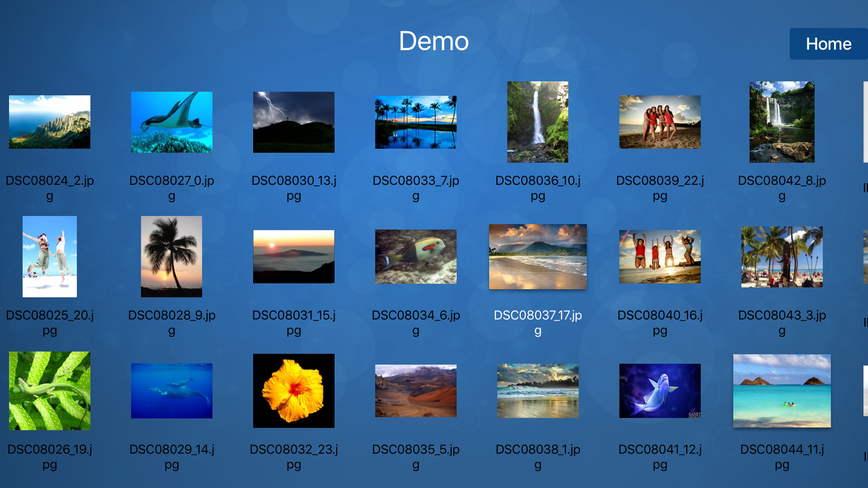Select waterfall image DSC08036_10.jpg

pos(538,122)
